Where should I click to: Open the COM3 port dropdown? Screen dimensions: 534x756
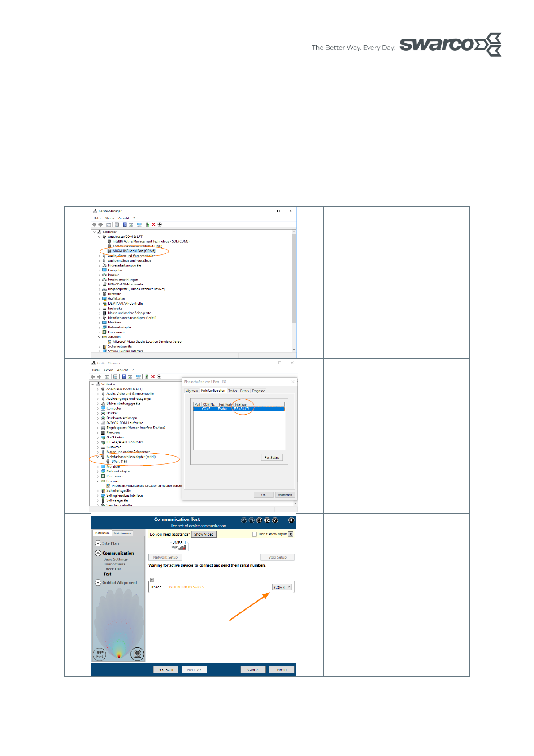point(282,587)
